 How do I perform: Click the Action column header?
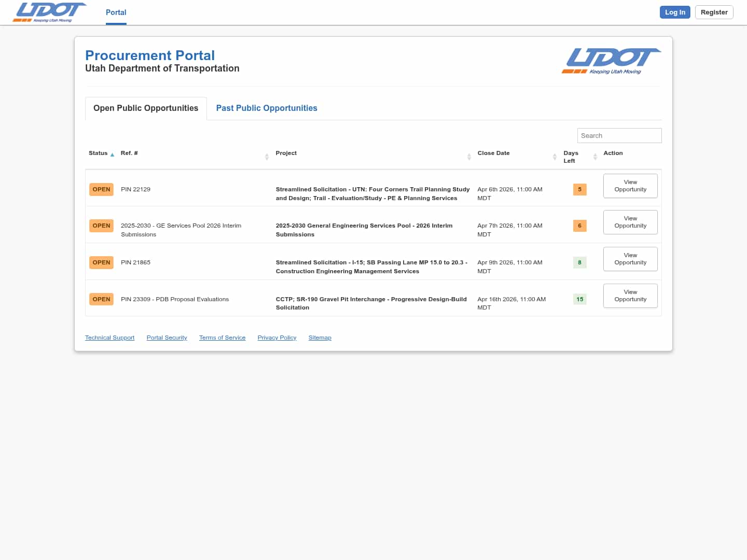point(613,153)
